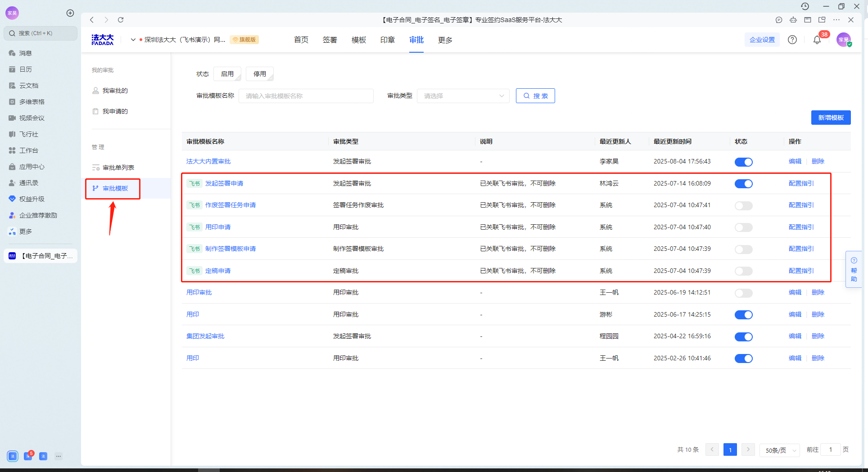Click the 搜索 search button

(x=535, y=96)
